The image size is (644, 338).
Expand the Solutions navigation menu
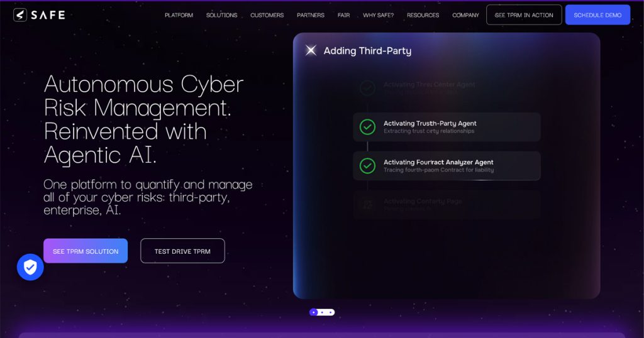[x=222, y=15]
